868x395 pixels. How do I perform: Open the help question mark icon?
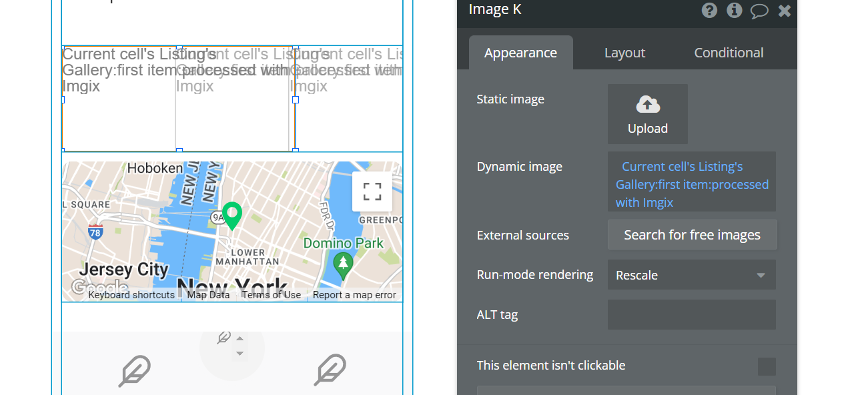click(x=709, y=10)
